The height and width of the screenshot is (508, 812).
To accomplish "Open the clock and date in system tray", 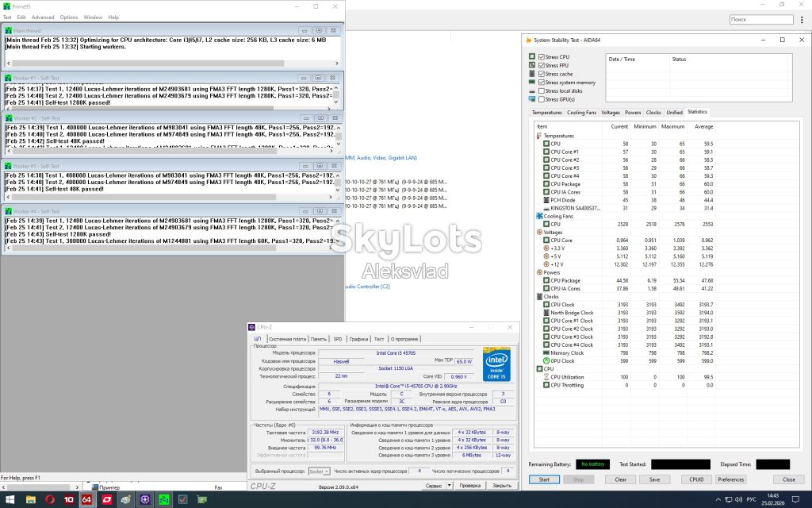I will 772,500.
